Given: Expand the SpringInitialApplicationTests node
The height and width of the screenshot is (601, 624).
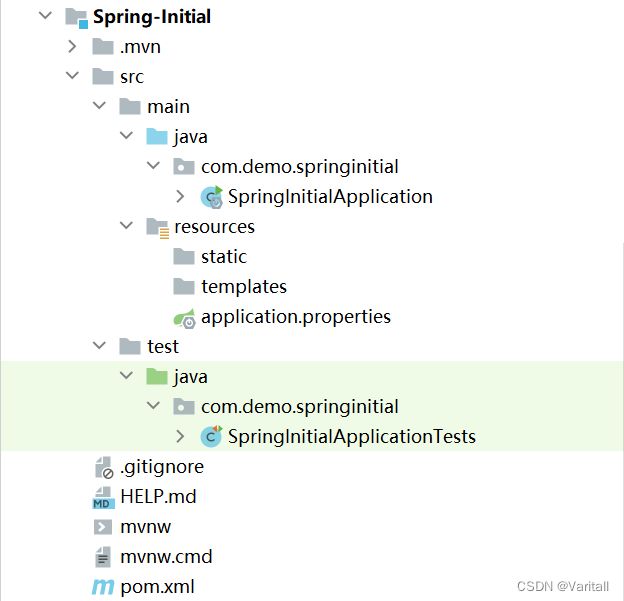Looking at the screenshot, I should click(x=180, y=437).
